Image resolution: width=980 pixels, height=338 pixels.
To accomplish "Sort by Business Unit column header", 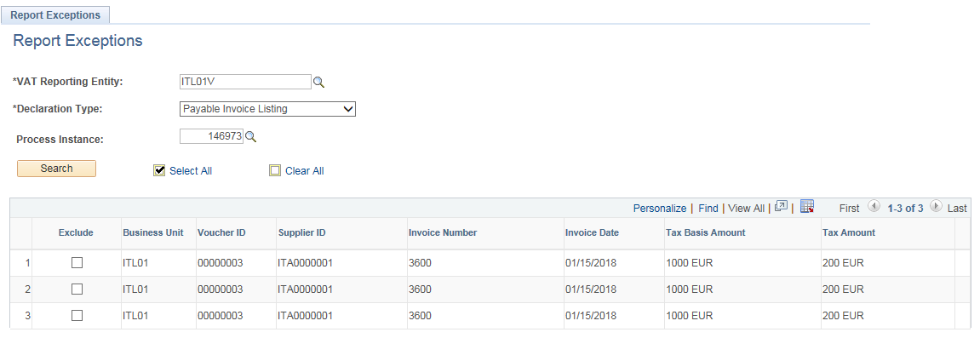I will tap(153, 232).
